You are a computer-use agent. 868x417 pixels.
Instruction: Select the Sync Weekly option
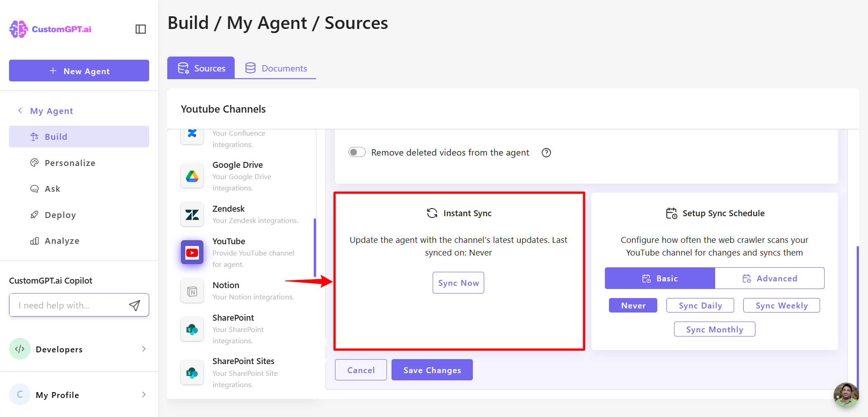click(x=782, y=305)
